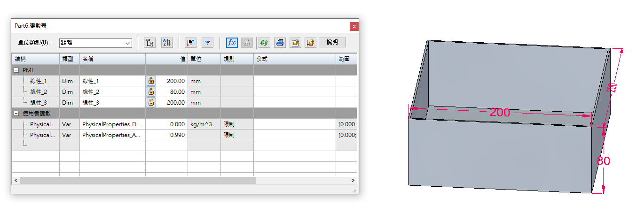Viewport: 644px width, 221px height.
Task: Click the sort order arrows icon
Action: pos(190,43)
